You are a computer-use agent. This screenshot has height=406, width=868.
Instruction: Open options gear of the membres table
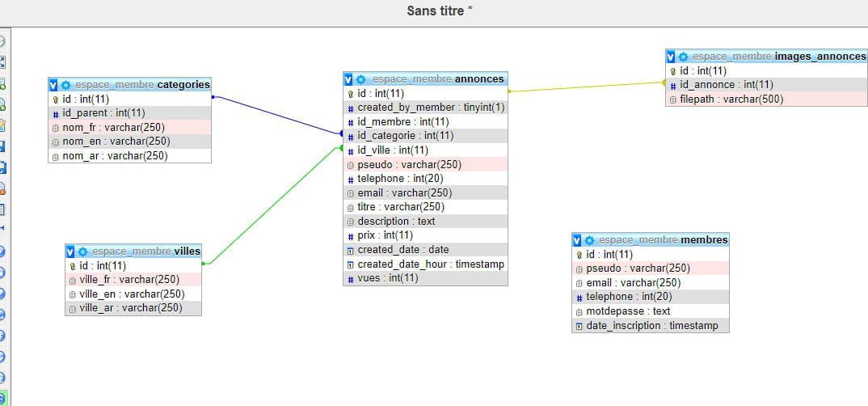pos(589,240)
